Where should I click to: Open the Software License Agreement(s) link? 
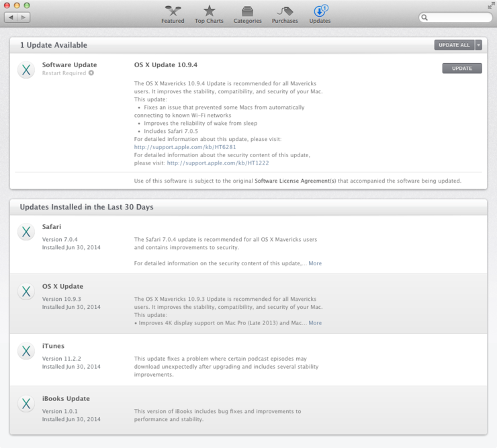[295, 181]
